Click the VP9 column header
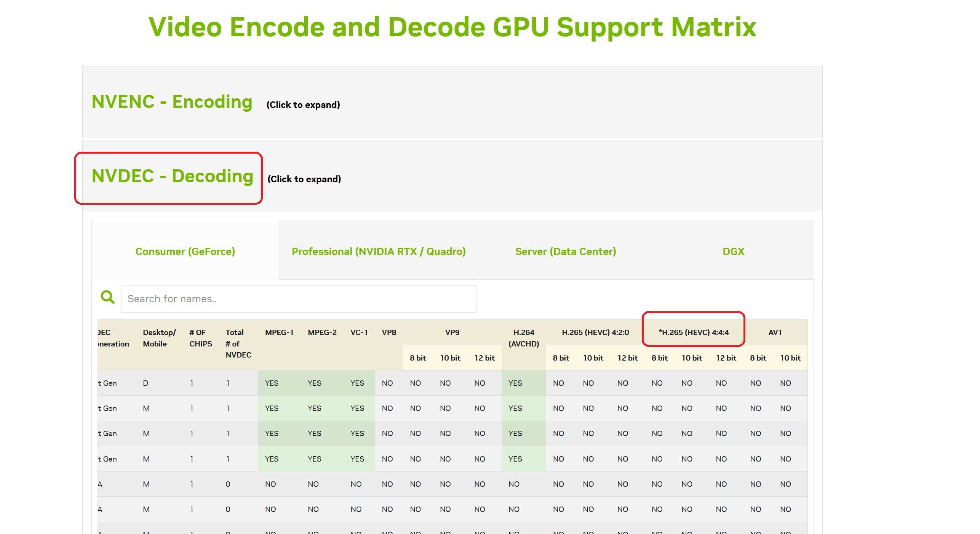Viewport: 980px width, 534px height. click(452, 332)
